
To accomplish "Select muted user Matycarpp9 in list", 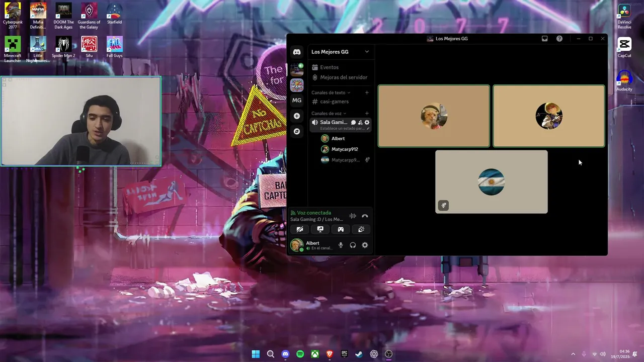I will click(x=345, y=160).
